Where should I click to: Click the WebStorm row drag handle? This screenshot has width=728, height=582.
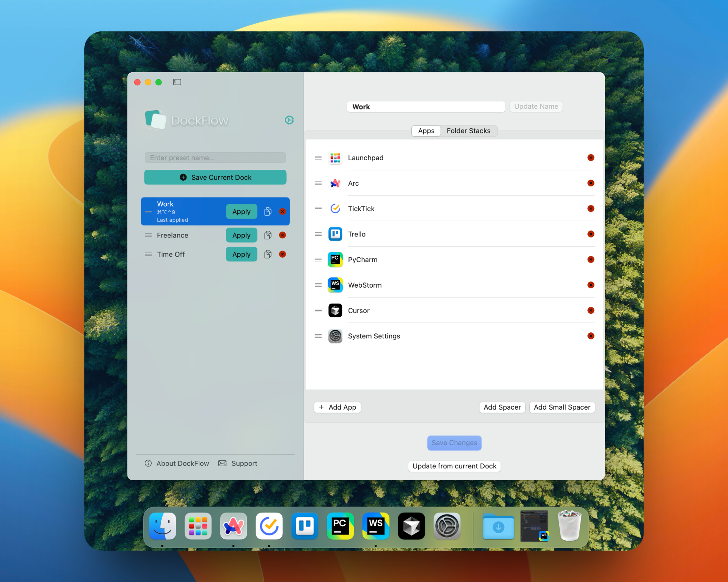point(318,285)
